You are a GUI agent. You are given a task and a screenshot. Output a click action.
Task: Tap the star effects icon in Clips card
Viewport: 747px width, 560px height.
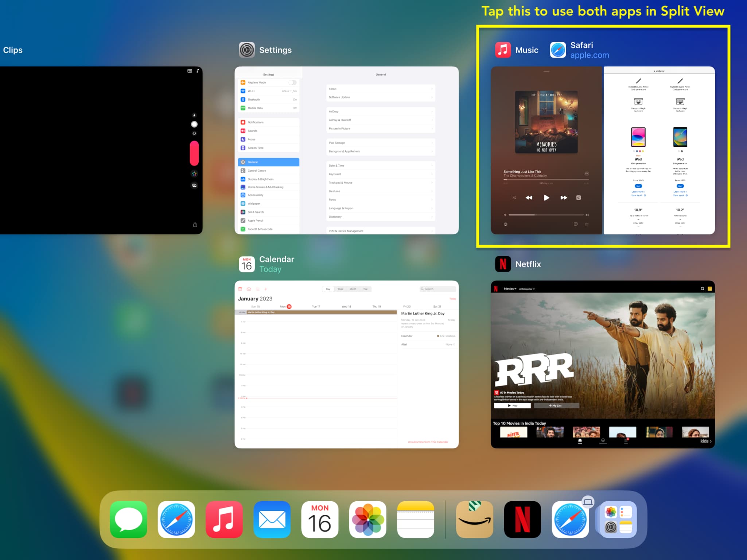pyautogui.click(x=194, y=174)
